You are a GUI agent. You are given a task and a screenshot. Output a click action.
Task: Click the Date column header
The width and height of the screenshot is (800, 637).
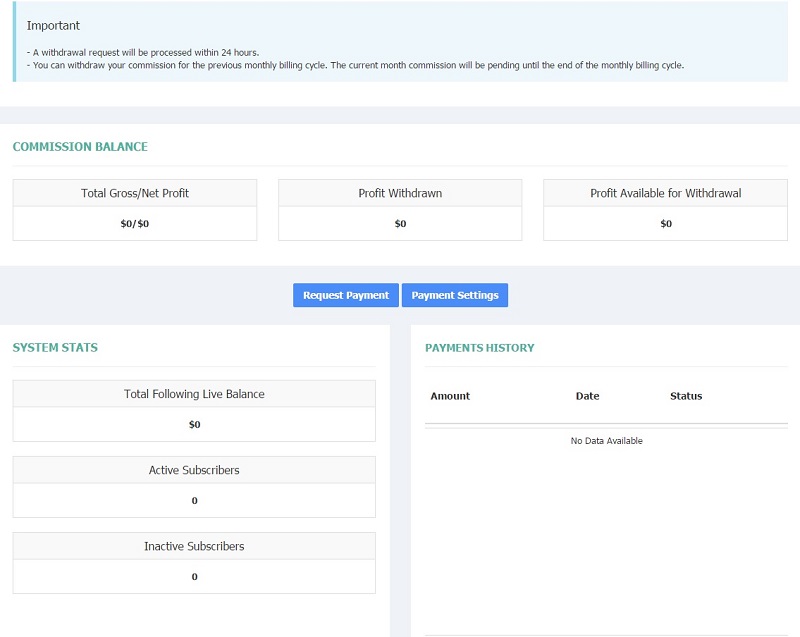tap(587, 396)
